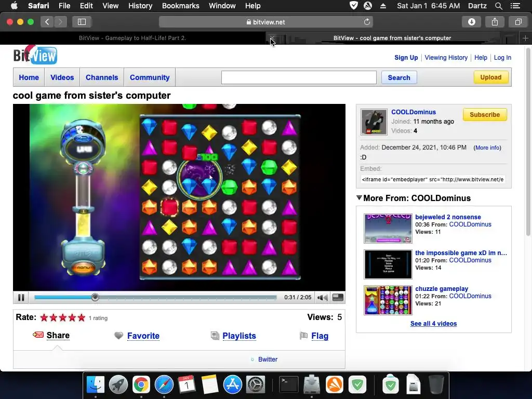
Task: Reload the page with the refresh icon
Action: 367,22
